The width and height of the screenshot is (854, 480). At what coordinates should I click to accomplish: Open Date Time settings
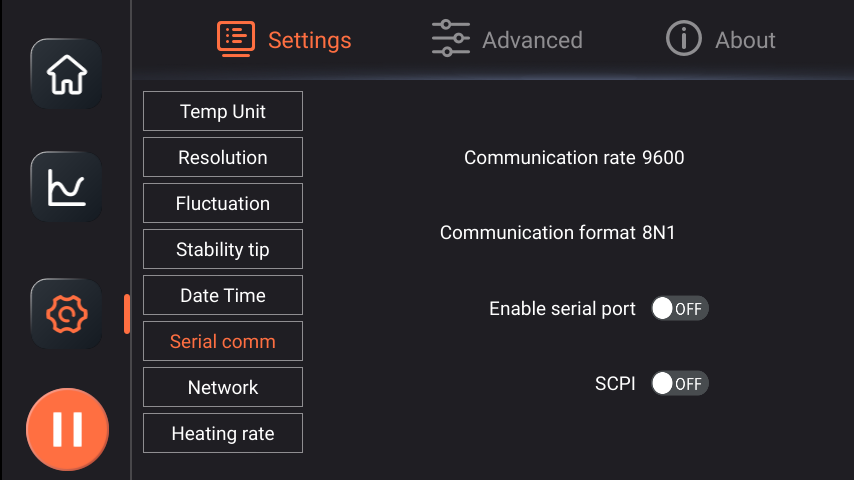coord(223,295)
